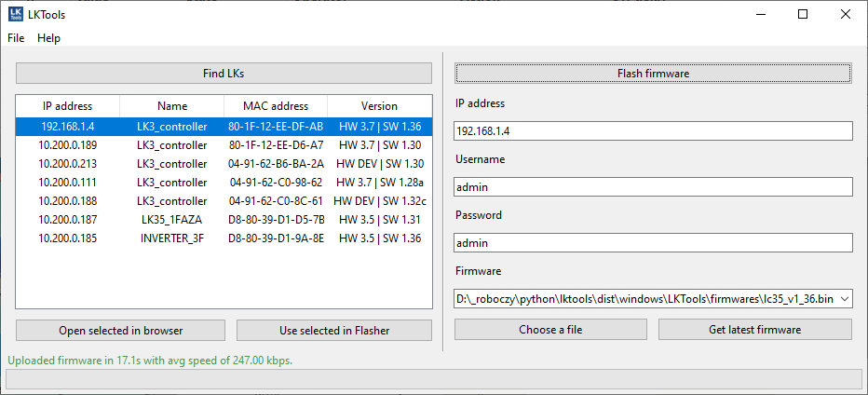Click the upload progress bar
The image size is (868, 395).
[x=434, y=379]
